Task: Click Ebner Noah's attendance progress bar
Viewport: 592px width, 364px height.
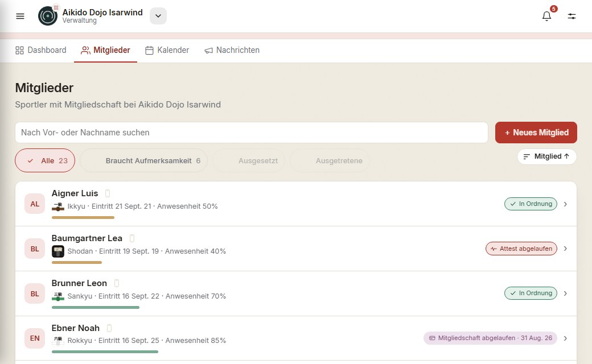Action: coord(105,352)
